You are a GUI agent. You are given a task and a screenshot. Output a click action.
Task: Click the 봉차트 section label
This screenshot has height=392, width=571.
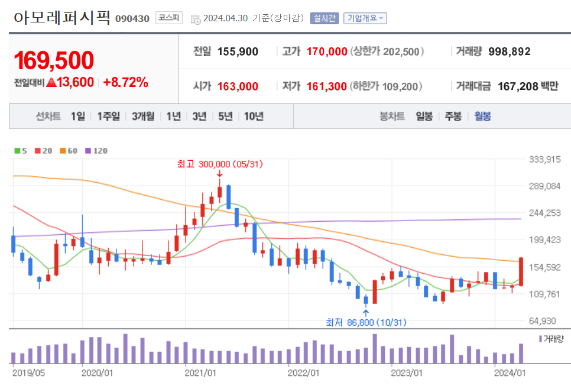tap(392, 116)
